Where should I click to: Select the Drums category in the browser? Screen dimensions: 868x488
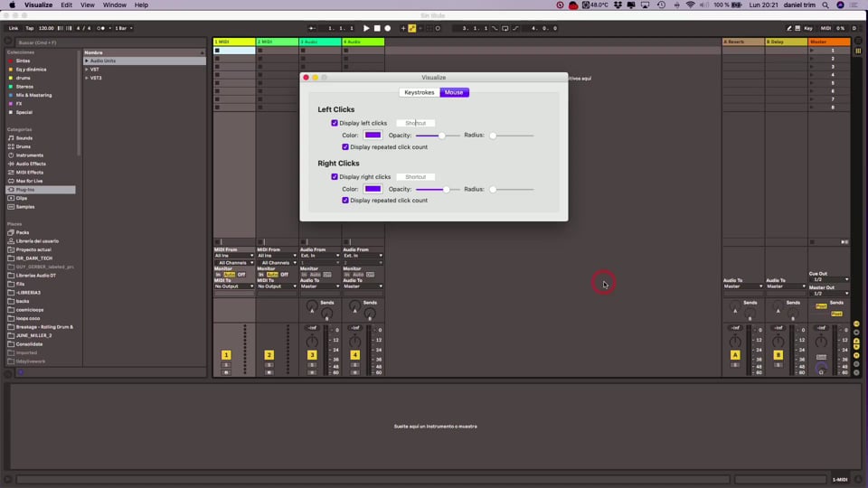(19, 146)
